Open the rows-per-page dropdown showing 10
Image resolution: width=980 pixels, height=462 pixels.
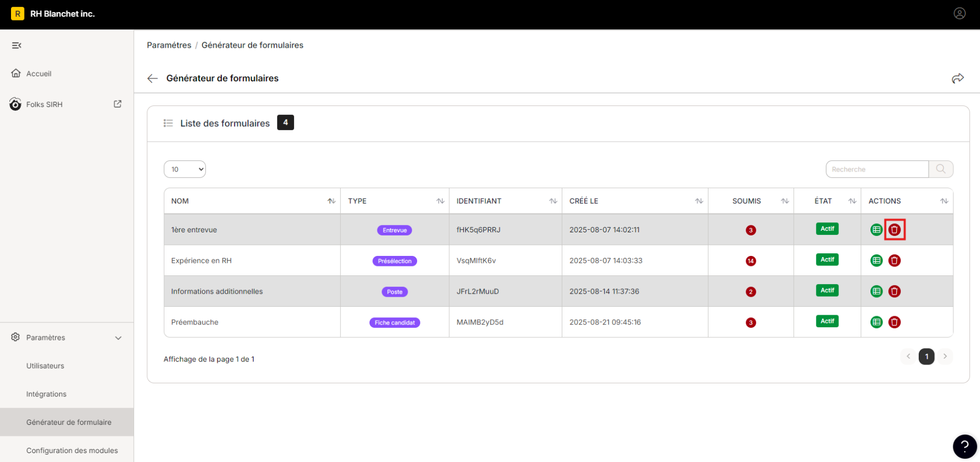[185, 169]
